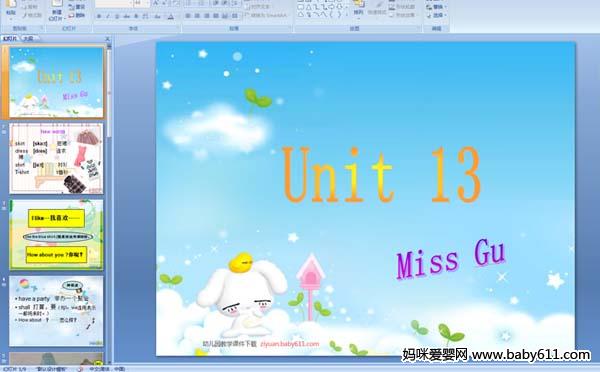This screenshot has height=372, width=600.
Task: Expand the Paste dropdown arrow
Action: coord(11,20)
